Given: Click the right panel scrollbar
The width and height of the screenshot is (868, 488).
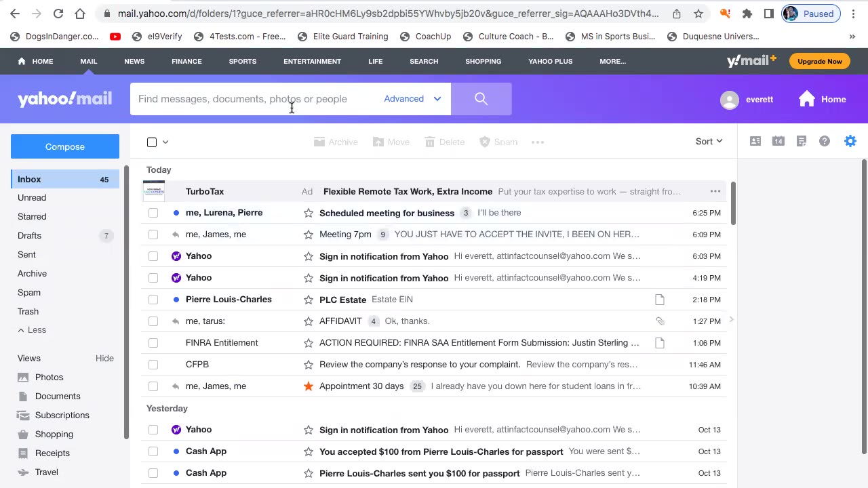Looking at the screenshot, I should (x=864, y=305).
